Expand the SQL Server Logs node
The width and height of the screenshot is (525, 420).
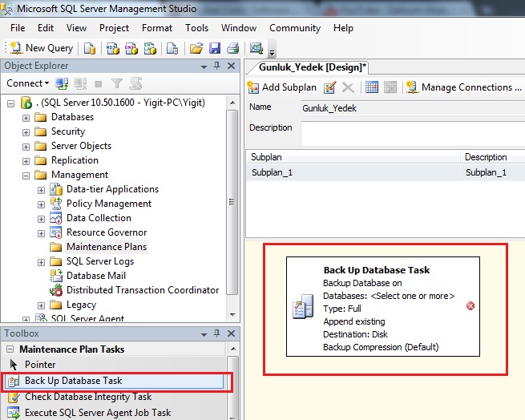coord(41,262)
